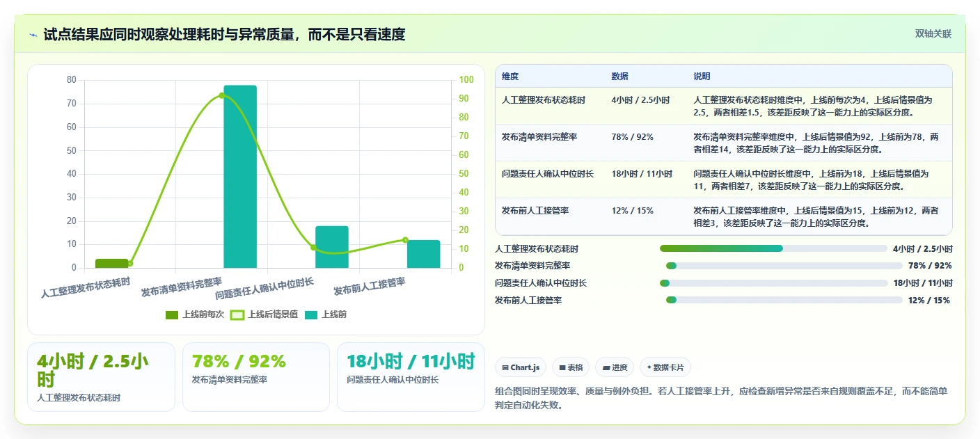Click the 双轴关联 badge
Viewport: 980px width, 439px height.
[933, 33]
